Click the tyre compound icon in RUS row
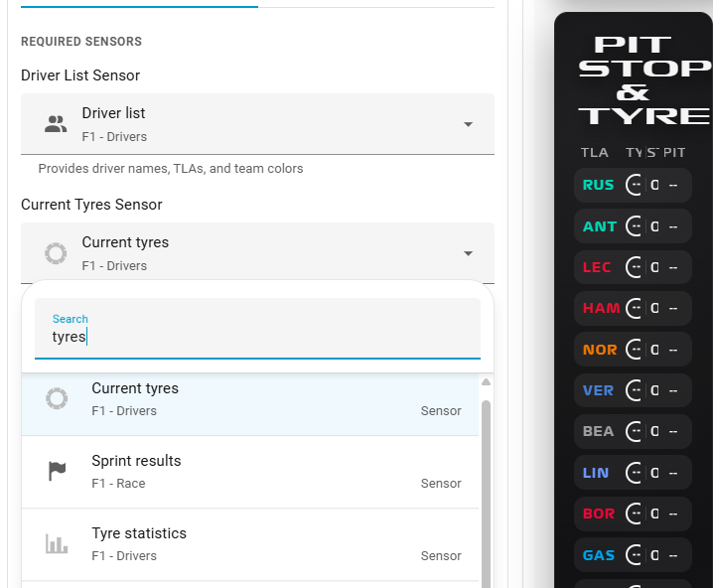Image resolution: width=713 pixels, height=588 pixels. point(636,185)
